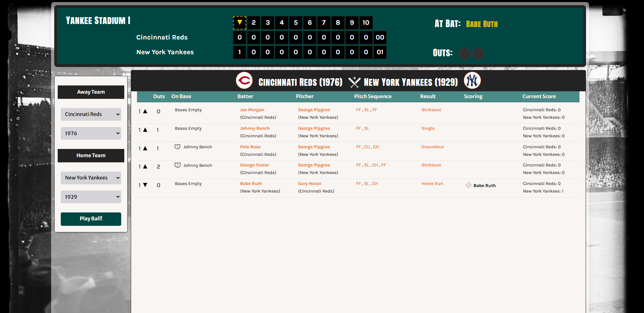Click the Outs column header
This screenshot has width=644, height=313.
(159, 96)
